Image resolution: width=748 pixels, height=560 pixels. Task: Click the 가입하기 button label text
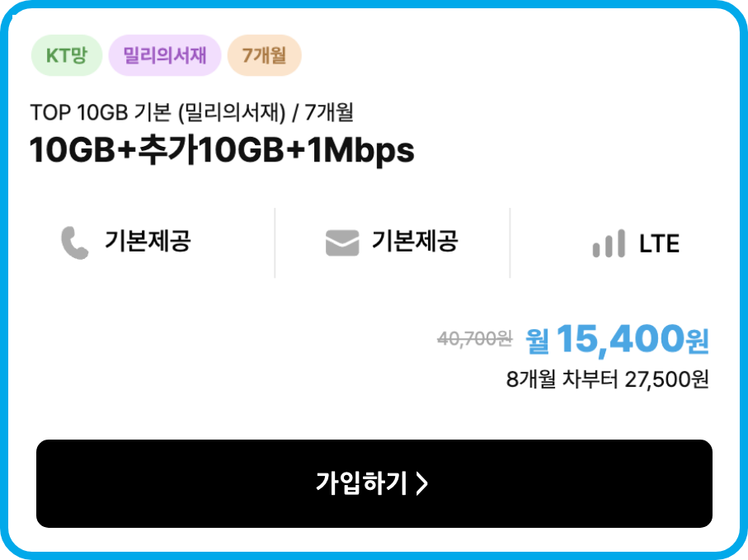pyautogui.click(x=361, y=483)
